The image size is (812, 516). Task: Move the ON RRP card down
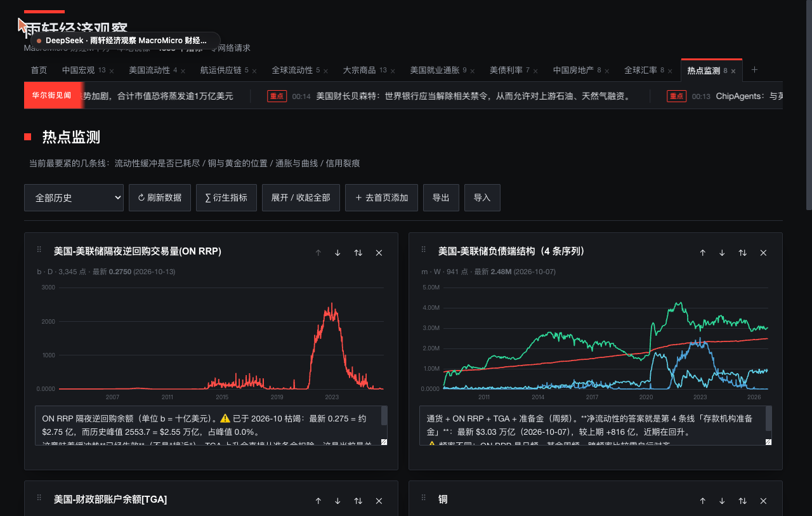[x=337, y=253]
